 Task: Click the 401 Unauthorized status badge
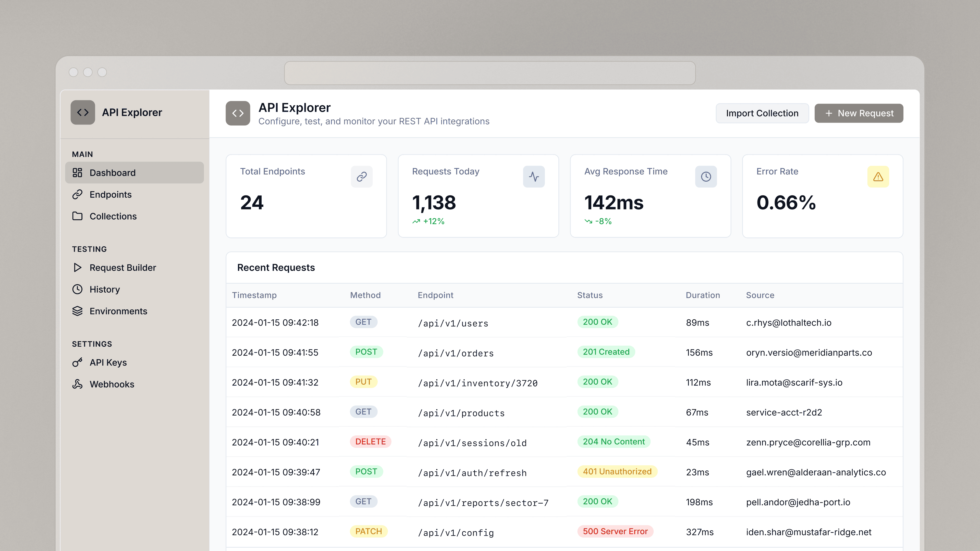tap(617, 471)
